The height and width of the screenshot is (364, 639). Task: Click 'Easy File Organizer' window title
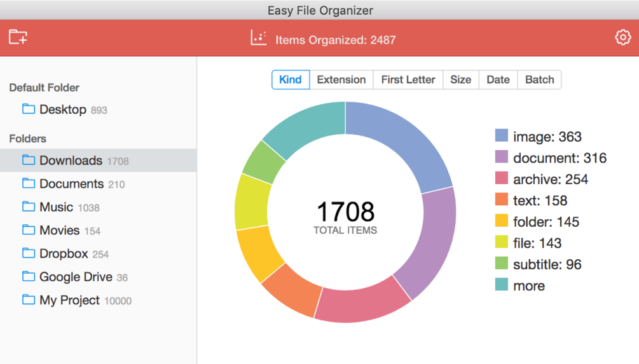pyautogui.click(x=320, y=10)
